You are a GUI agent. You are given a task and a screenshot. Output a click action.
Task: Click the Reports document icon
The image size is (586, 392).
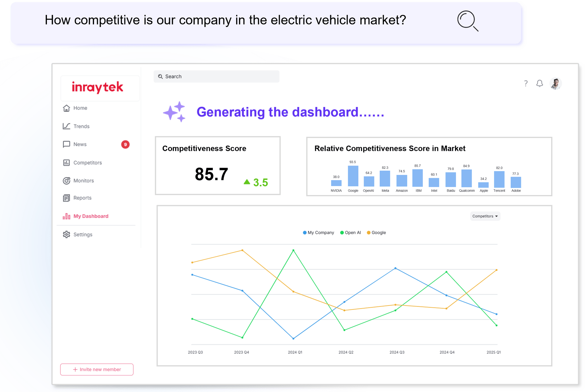pyautogui.click(x=67, y=198)
